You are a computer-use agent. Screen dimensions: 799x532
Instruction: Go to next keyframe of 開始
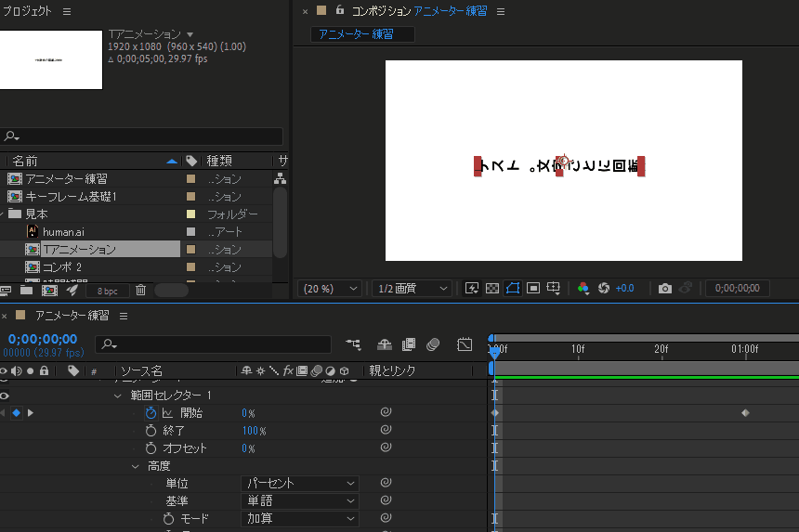pos(31,413)
